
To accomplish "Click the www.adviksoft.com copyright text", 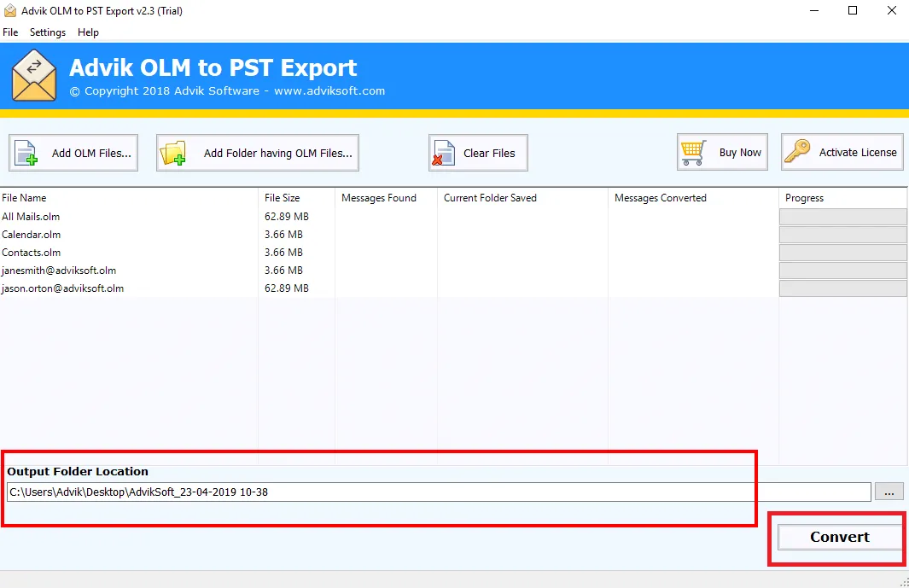I will tap(329, 91).
